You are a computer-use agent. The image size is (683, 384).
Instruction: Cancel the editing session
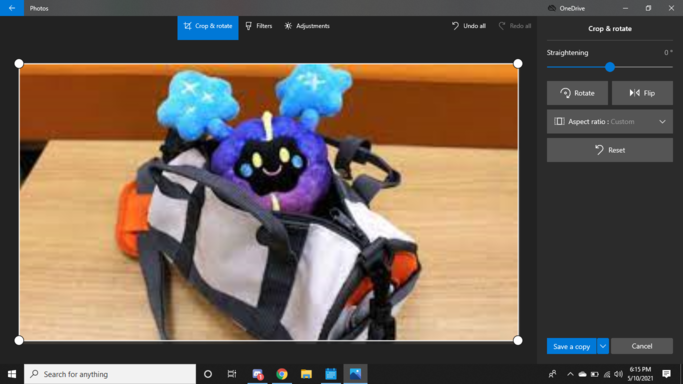click(642, 347)
